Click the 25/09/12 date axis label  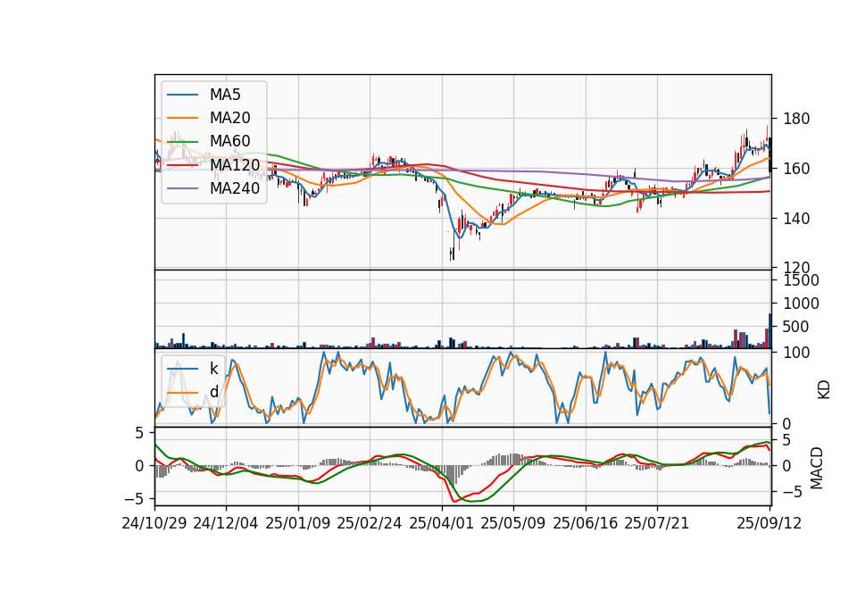pos(770,523)
